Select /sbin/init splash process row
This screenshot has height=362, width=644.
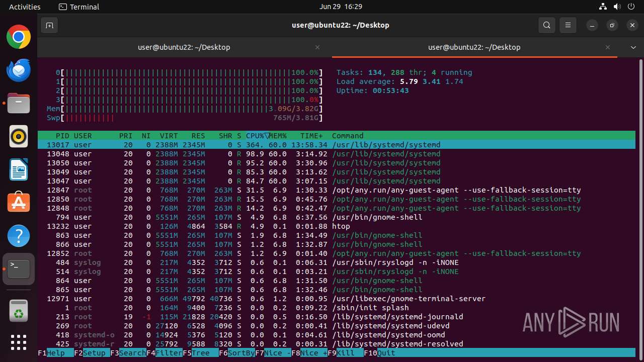pyautogui.click(x=337, y=308)
